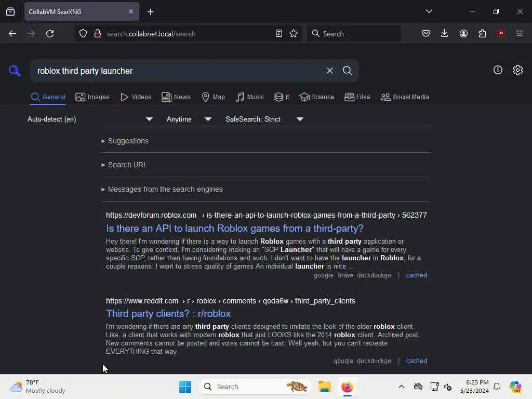
Task: Open the Firefox hamburger menu
Action: pos(520,33)
